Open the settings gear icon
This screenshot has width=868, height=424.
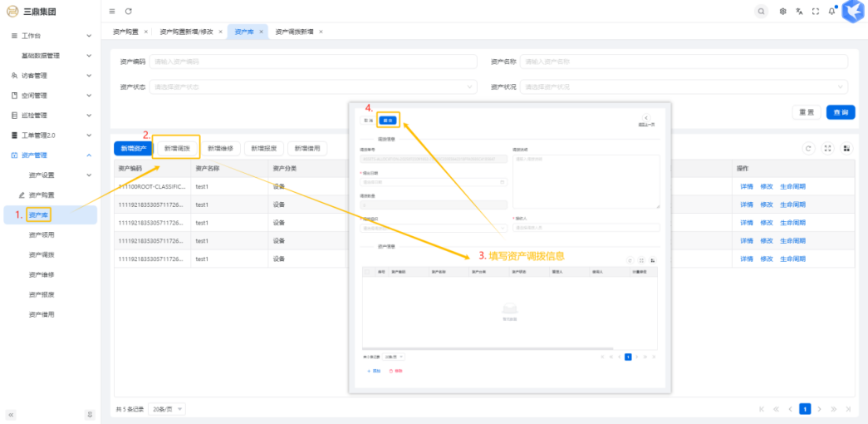(x=782, y=11)
